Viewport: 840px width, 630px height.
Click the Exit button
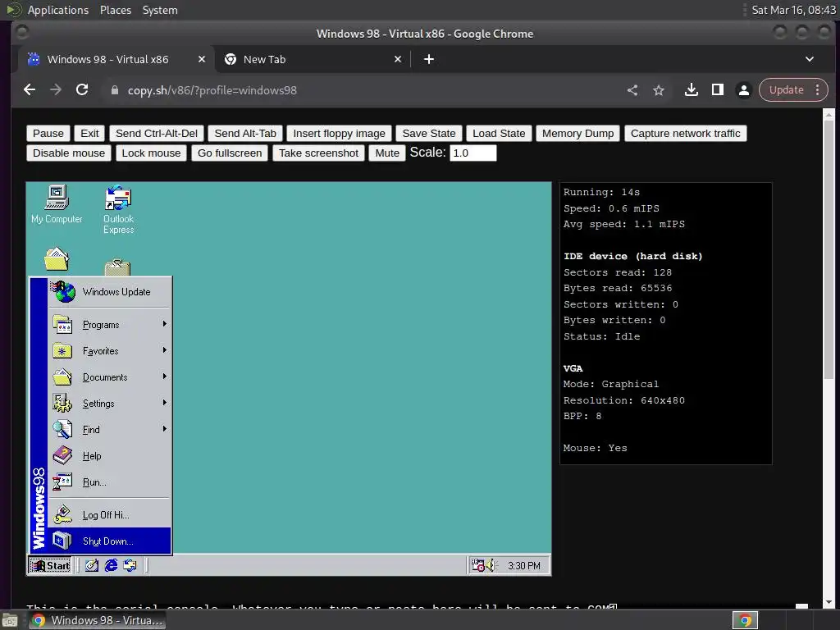89,134
